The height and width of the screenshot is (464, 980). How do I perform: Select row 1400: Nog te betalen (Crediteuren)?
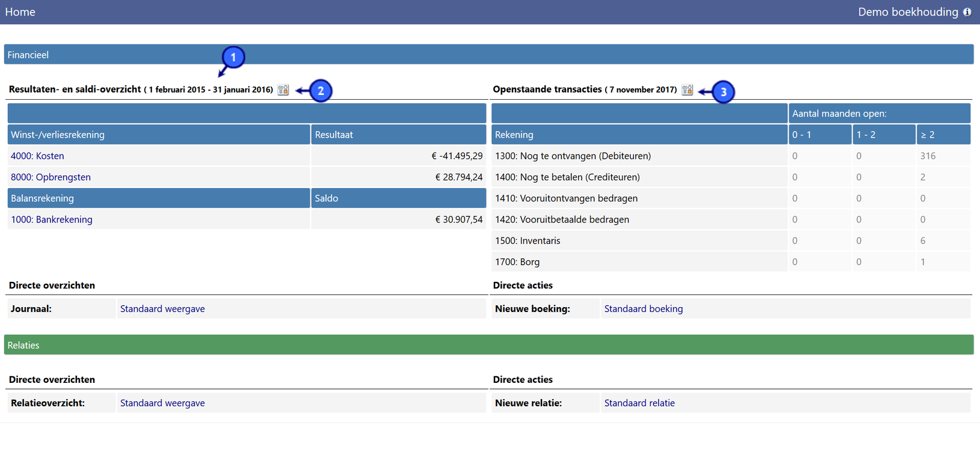coord(731,177)
